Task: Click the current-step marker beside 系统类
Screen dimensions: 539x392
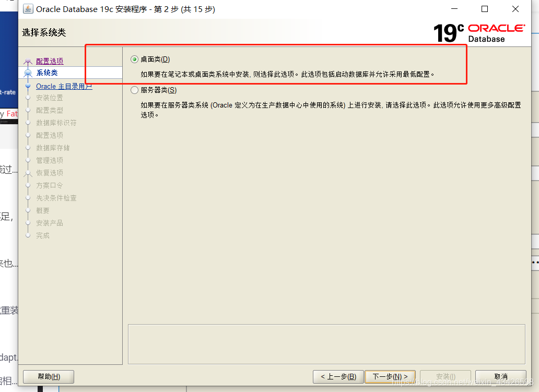Action: click(28, 73)
